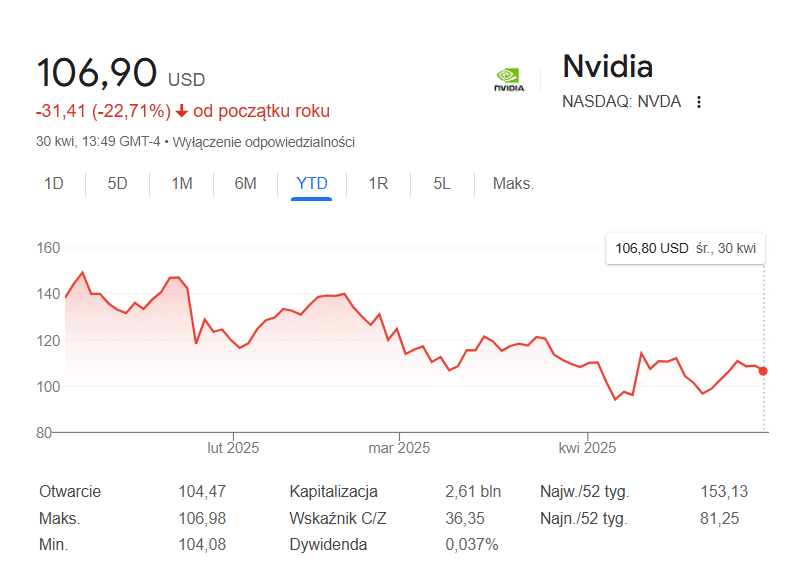Click the mar 2025 axis marker
Screen dimensions: 808x568
[x=399, y=447]
